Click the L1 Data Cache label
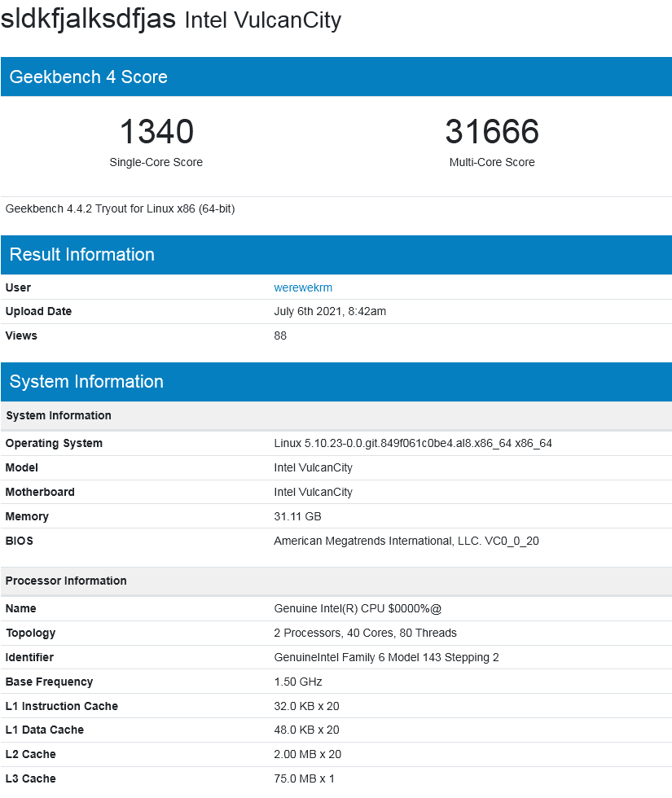The image size is (672, 798). 45,730
